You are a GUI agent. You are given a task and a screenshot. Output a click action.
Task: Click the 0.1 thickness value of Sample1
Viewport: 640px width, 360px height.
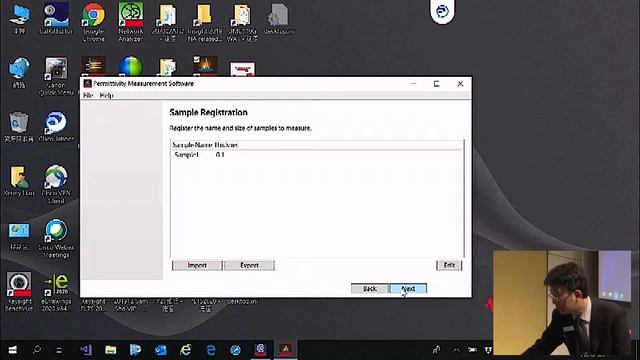point(220,155)
